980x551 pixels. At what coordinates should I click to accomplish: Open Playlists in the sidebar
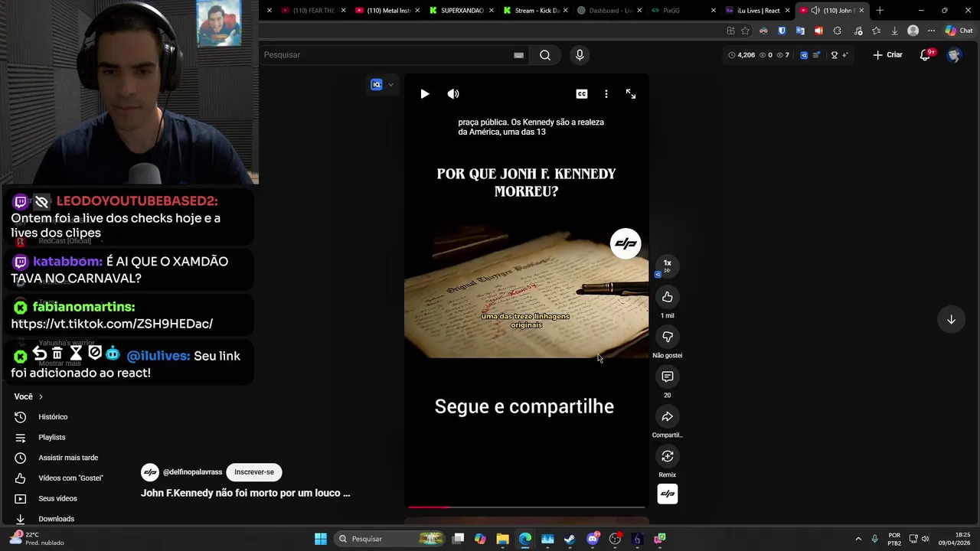coord(52,437)
